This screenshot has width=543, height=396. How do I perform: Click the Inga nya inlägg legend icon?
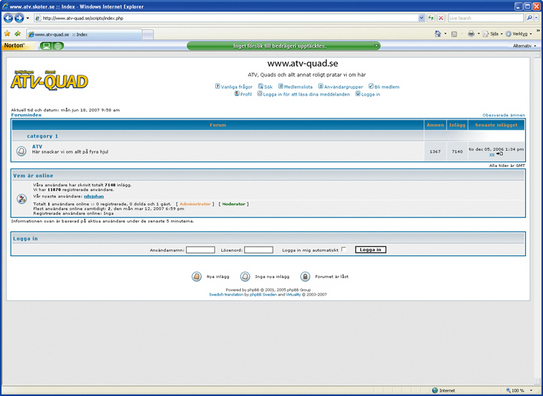(245, 276)
